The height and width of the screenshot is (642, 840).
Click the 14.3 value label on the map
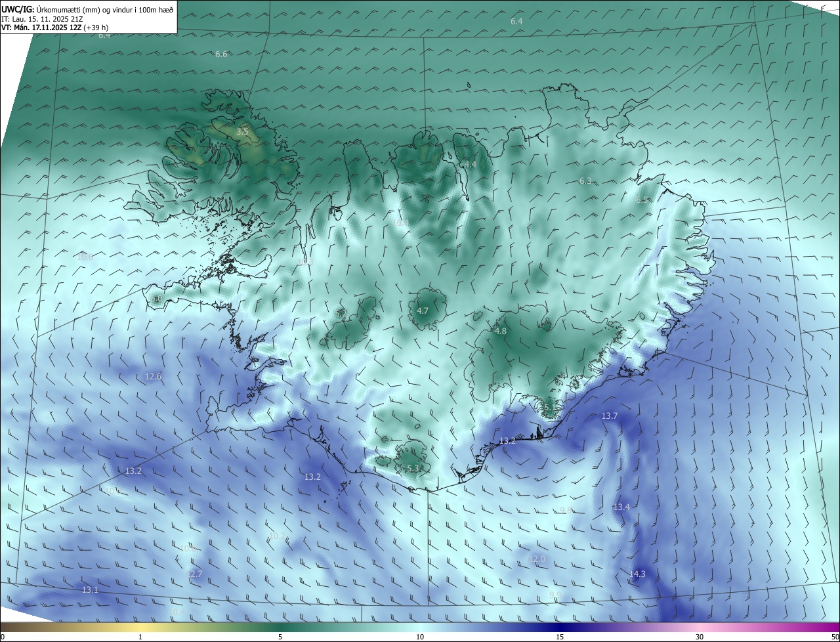(x=637, y=574)
